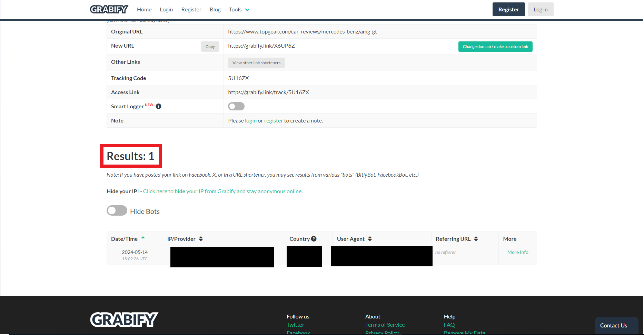644x335 pixels.
Task: Click the footer Grabify logo
Action: [x=124, y=319]
